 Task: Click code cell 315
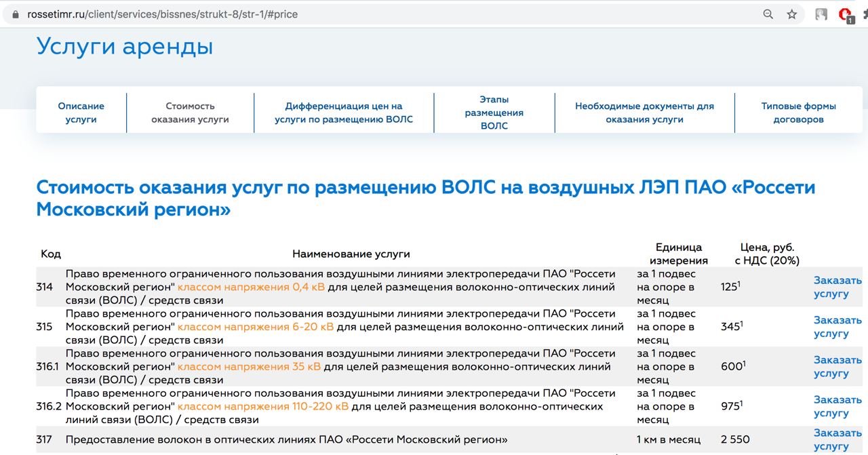pyautogui.click(x=44, y=327)
